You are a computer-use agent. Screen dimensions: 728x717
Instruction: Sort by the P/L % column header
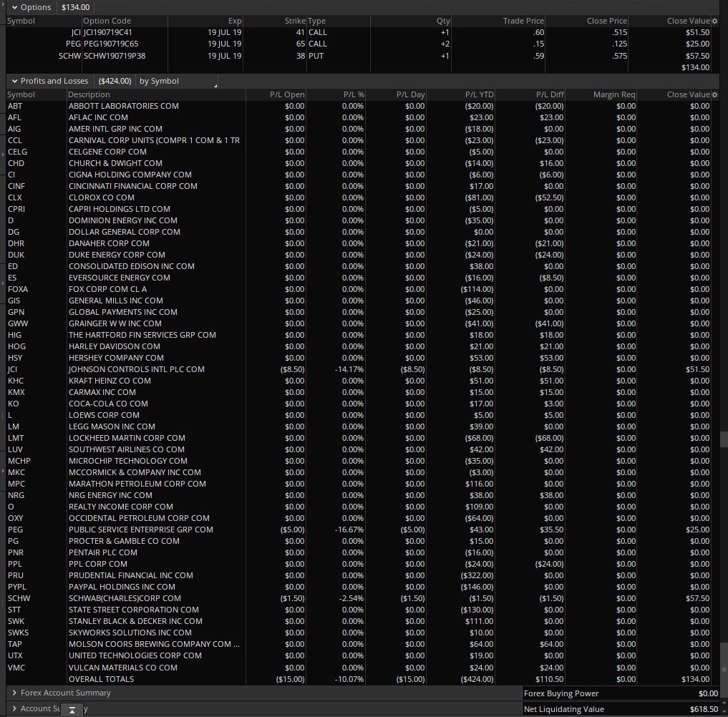pos(354,94)
